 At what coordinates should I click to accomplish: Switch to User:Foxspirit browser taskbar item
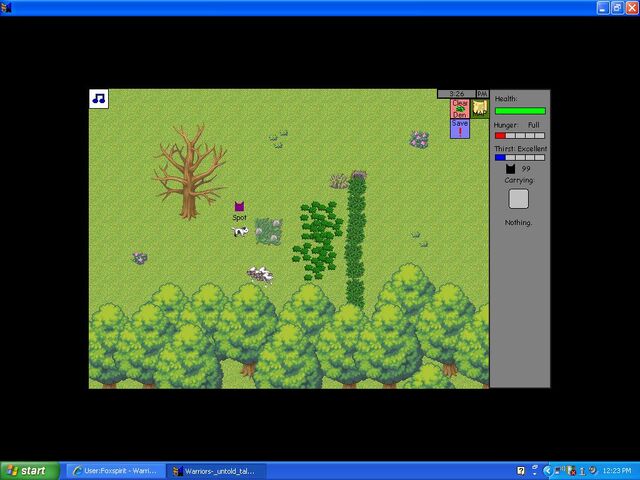pyautogui.click(x=116, y=471)
